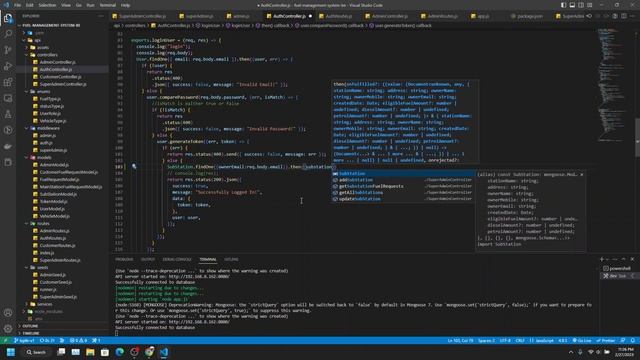The image size is (640, 360).
Task: Open the Accounts icon in the activity bar
Action: 8,313
